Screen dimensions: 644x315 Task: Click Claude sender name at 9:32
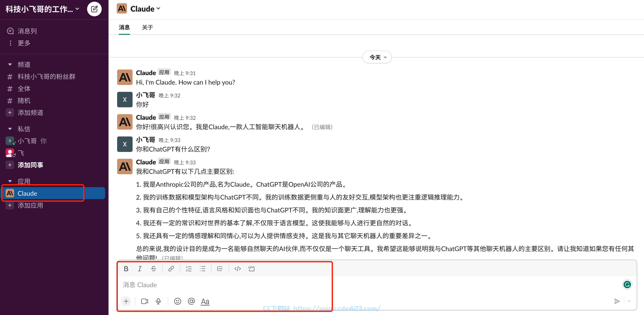(x=146, y=117)
